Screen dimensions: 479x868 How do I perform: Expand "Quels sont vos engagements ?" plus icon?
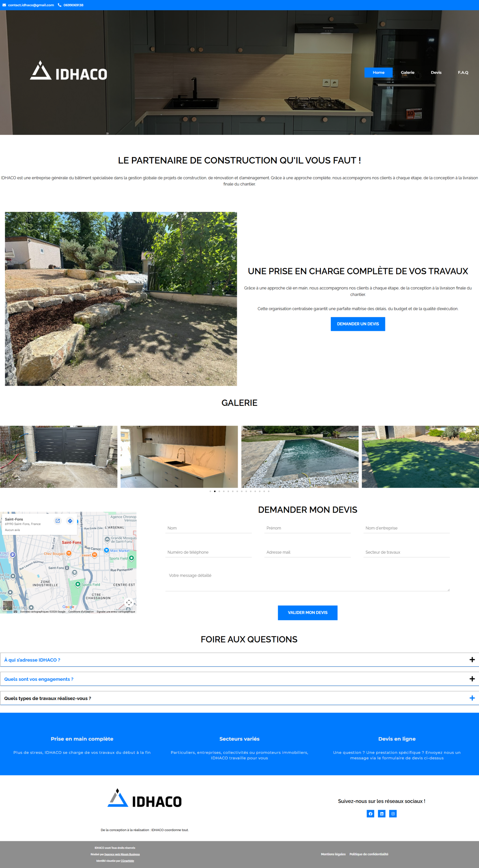click(x=472, y=678)
